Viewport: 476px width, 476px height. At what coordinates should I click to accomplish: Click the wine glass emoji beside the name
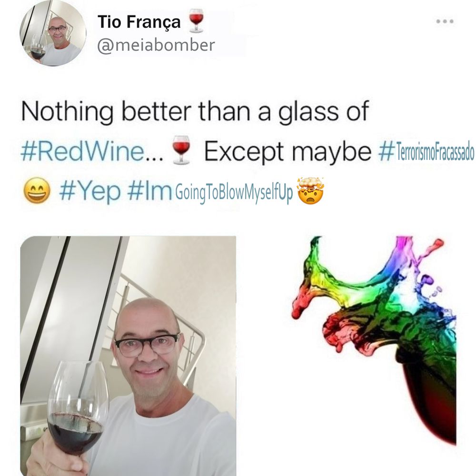(196, 20)
